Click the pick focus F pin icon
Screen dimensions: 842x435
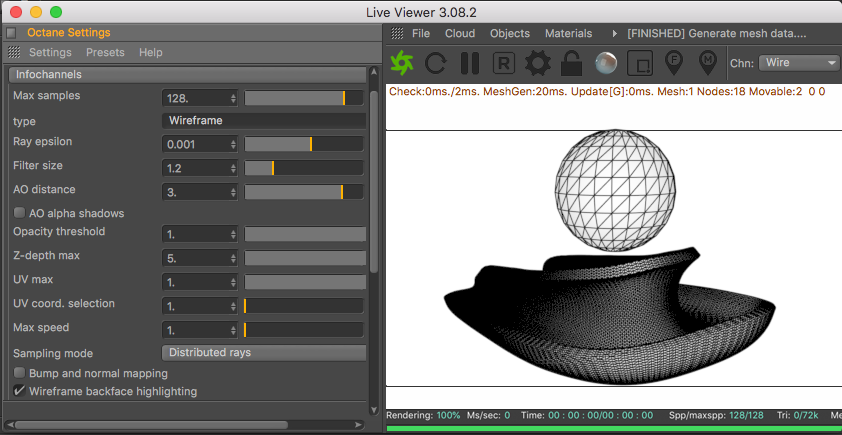(x=674, y=63)
